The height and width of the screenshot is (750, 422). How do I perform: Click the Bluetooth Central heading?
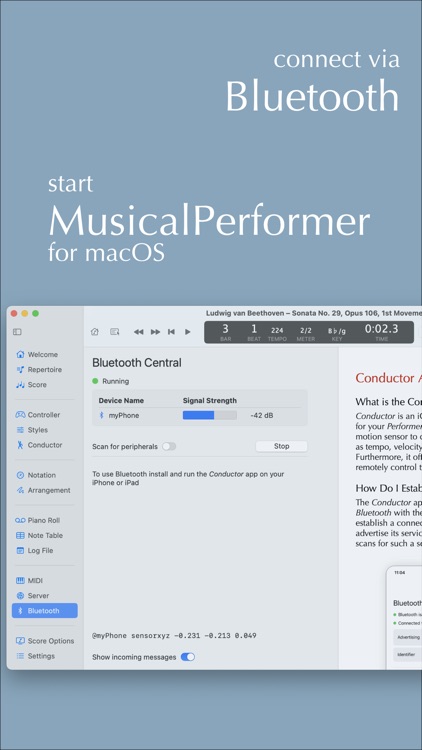coord(137,363)
